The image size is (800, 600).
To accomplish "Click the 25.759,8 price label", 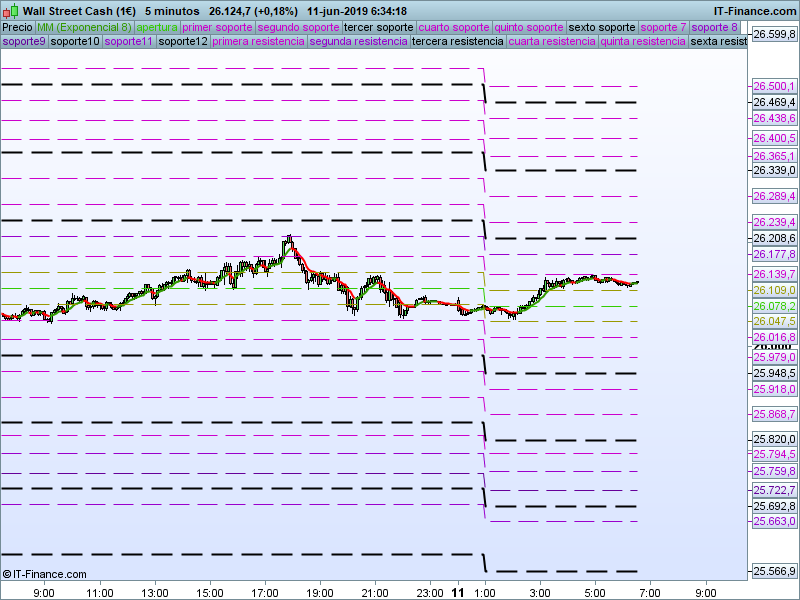I will pos(774,471).
